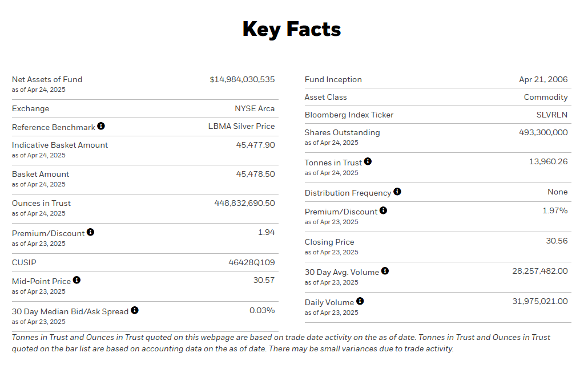Select the CUSIP value 46428Q109
The width and height of the screenshot is (588, 377).
point(251,263)
